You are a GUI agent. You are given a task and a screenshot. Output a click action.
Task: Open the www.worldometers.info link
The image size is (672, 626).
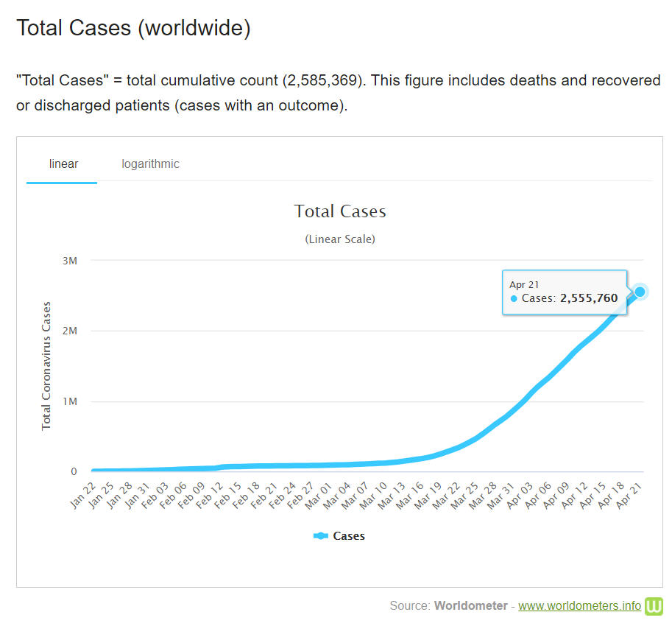click(579, 605)
